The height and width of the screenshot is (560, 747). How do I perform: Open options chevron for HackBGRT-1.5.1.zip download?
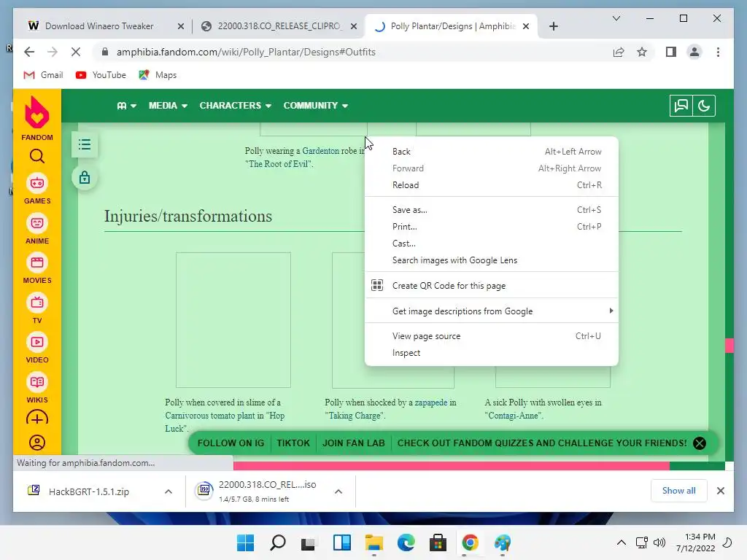(x=169, y=491)
